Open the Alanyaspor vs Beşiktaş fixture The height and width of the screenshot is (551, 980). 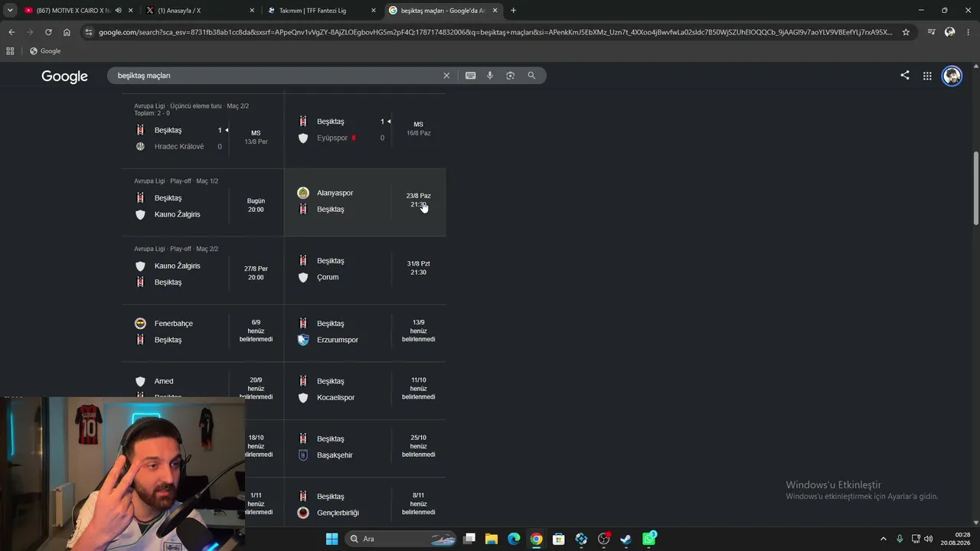tap(365, 202)
